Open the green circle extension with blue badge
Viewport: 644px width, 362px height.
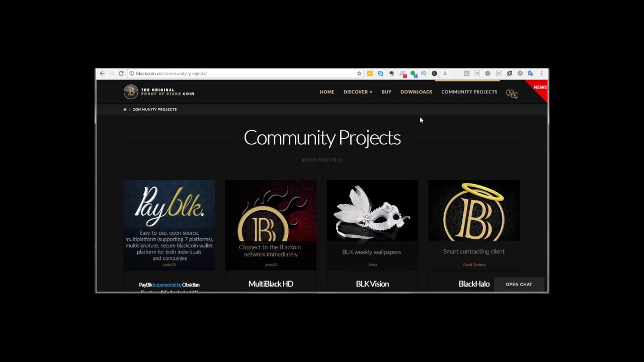click(413, 74)
